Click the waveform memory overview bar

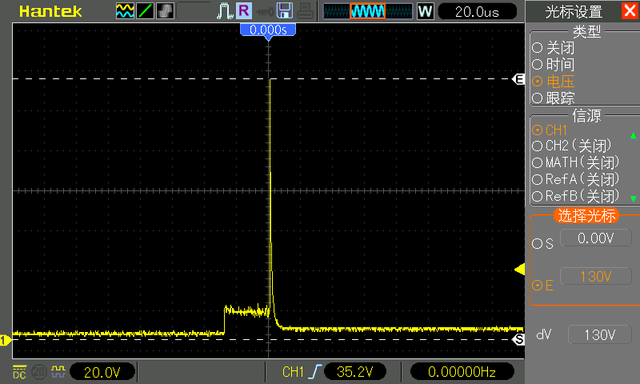pyautogui.click(x=368, y=11)
